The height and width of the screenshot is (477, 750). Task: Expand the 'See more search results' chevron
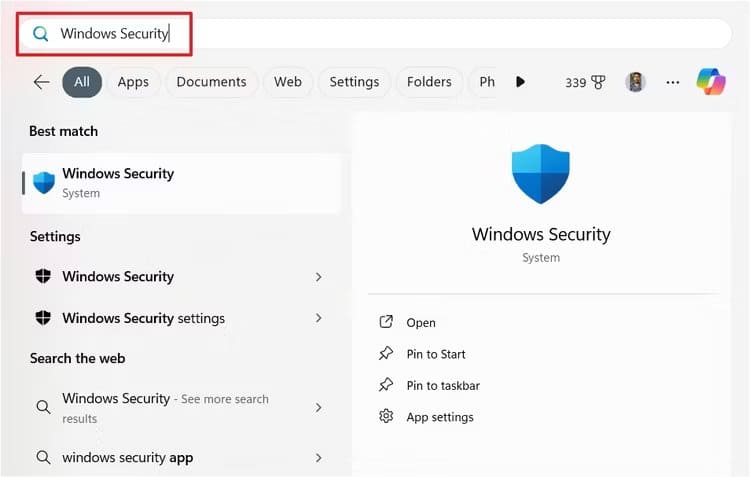[318, 407]
